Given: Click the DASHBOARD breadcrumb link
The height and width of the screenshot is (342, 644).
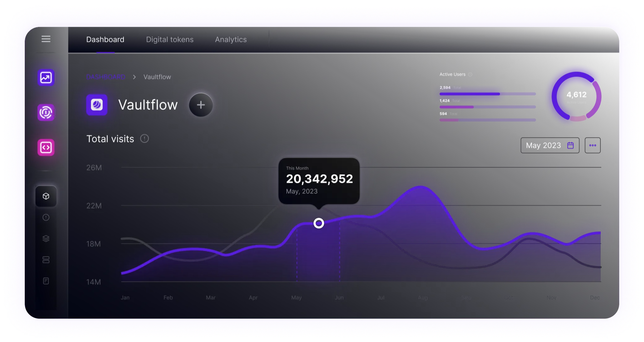Looking at the screenshot, I should [106, 77].
